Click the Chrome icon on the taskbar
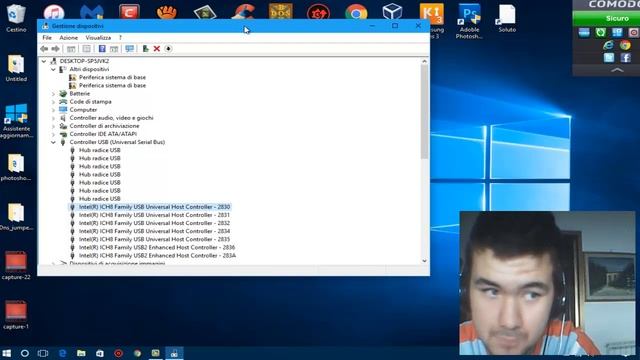640x360 pixels. tap(137, 353)
